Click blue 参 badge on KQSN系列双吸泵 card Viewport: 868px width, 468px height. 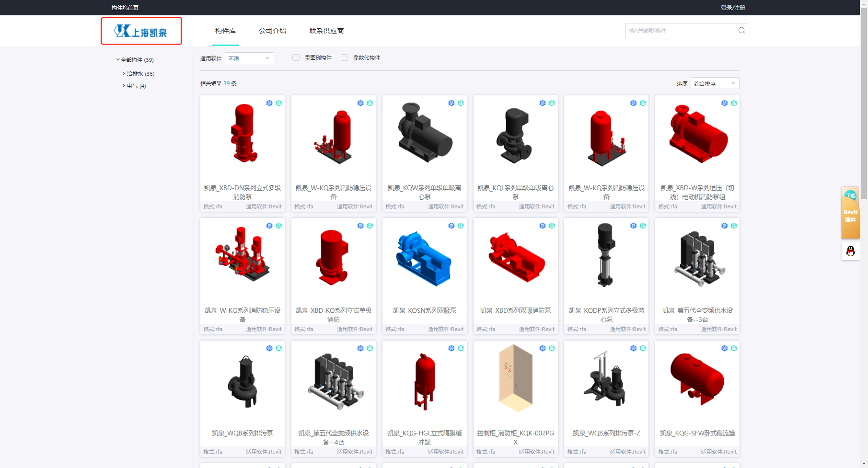click(x=451, y=226)
